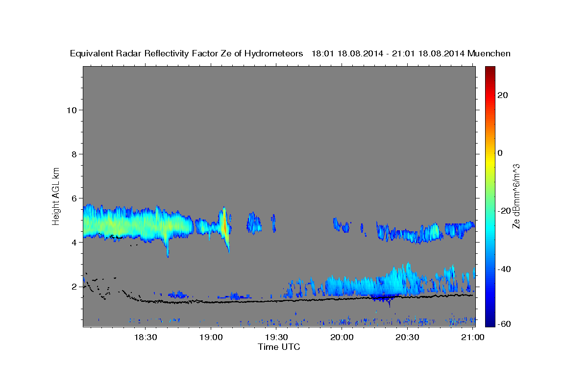Click the height tick label '6'

click(x=74, y=198)
